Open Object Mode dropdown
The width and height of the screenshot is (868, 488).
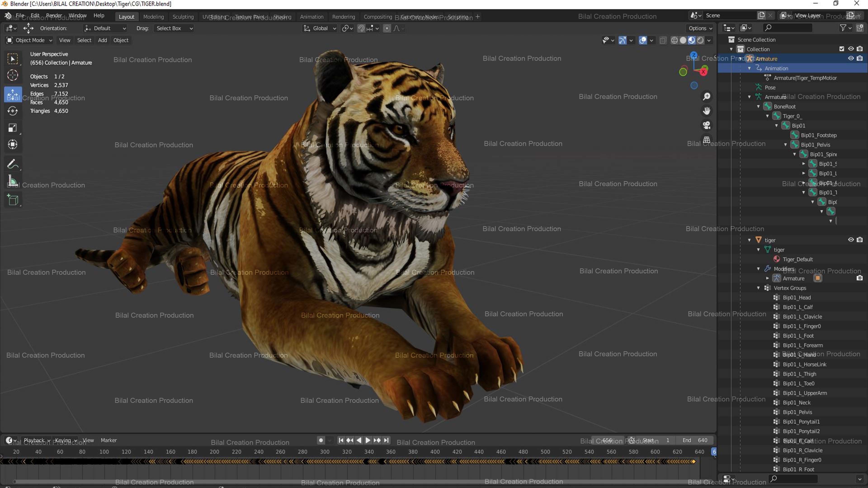coord(29,40)
